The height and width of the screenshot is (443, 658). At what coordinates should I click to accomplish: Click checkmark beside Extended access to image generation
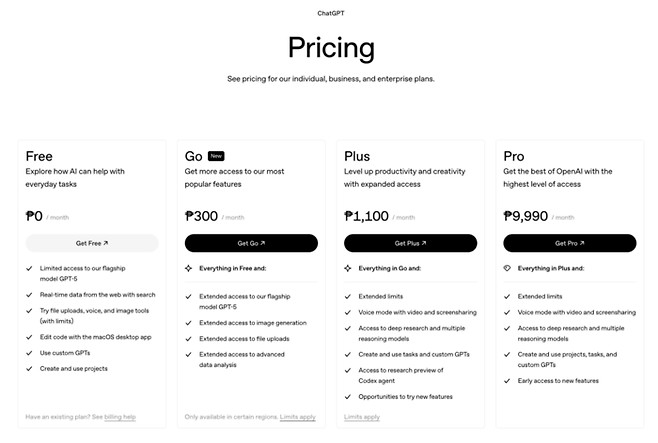189,323
